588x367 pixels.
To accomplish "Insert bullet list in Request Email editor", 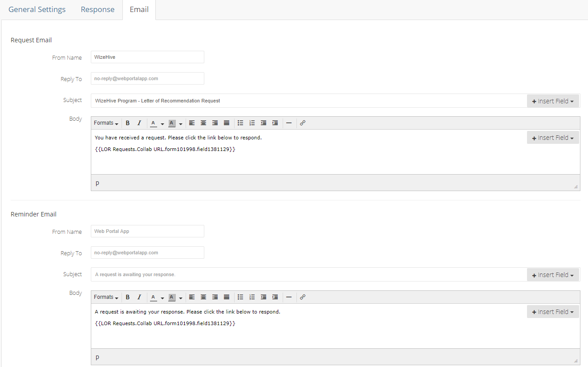I will click(240, 123).
